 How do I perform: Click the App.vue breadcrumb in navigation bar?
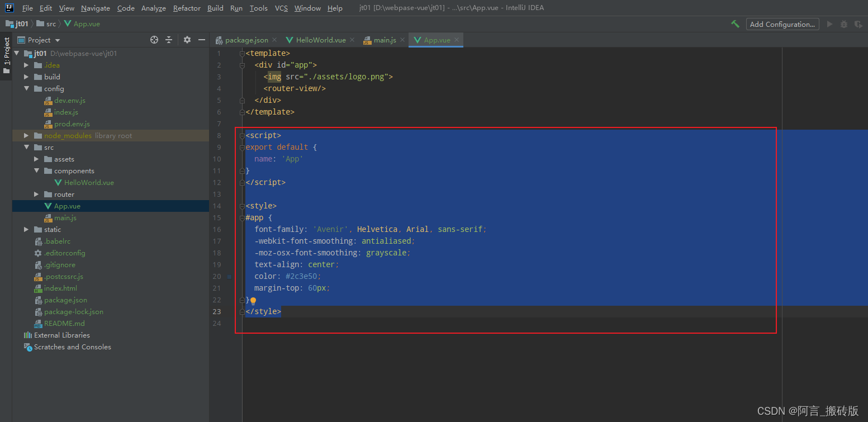click(x=82, y=23)
